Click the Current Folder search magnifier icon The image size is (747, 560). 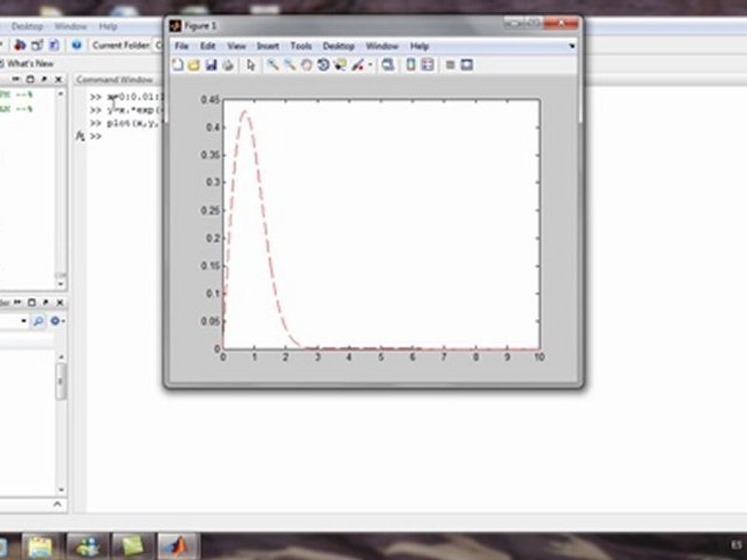coord(38,321)
